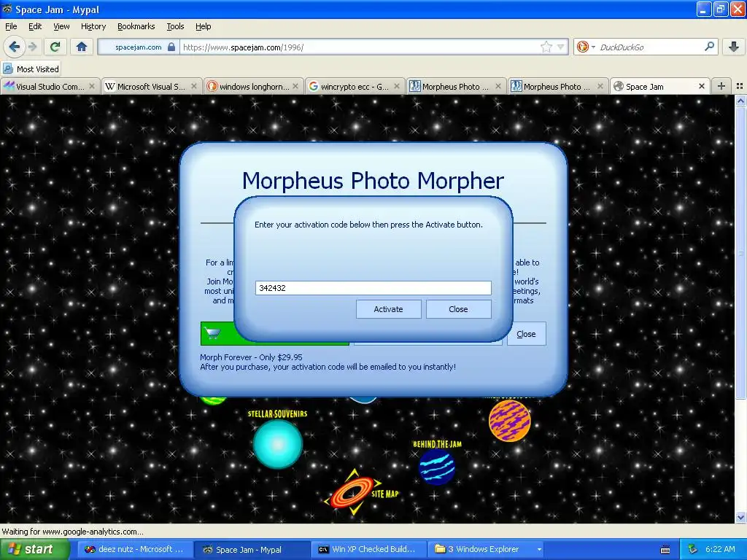
Task: Open the URL history dropdown arrow
Action: point(561,47)
